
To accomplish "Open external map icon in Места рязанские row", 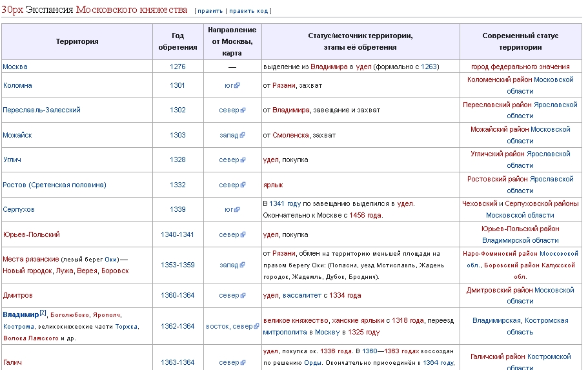I will click(242, 265).
